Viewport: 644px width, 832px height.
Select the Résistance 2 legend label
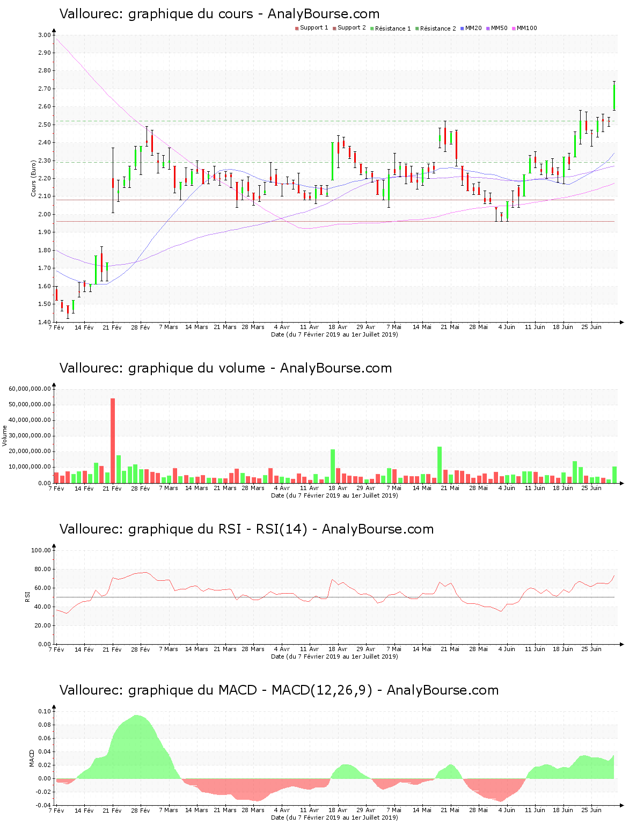(x=438, y=28)
